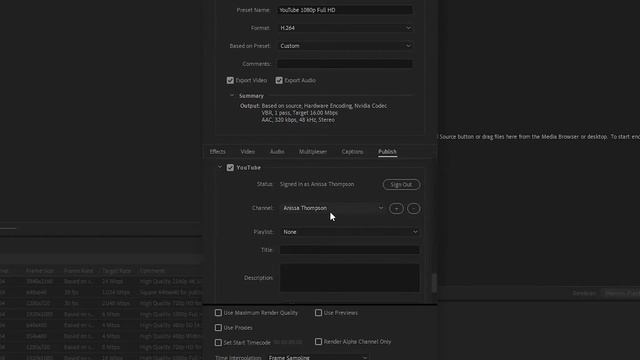Switch to the Effects tab

tap(218, 151)
